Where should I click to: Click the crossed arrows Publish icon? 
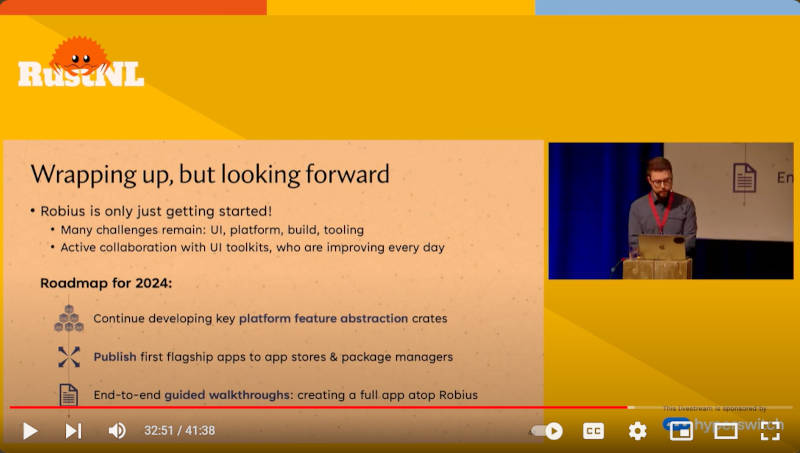(x=69, y=357)
